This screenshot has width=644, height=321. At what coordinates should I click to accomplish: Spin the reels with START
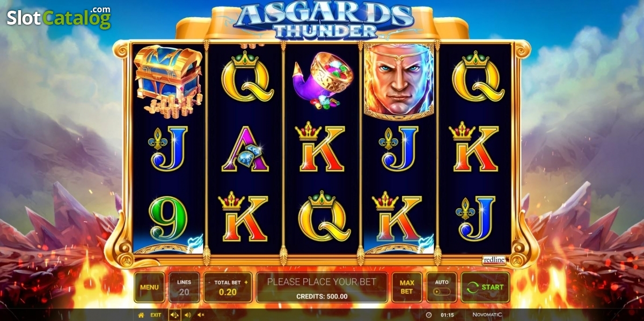click(485, 287)
